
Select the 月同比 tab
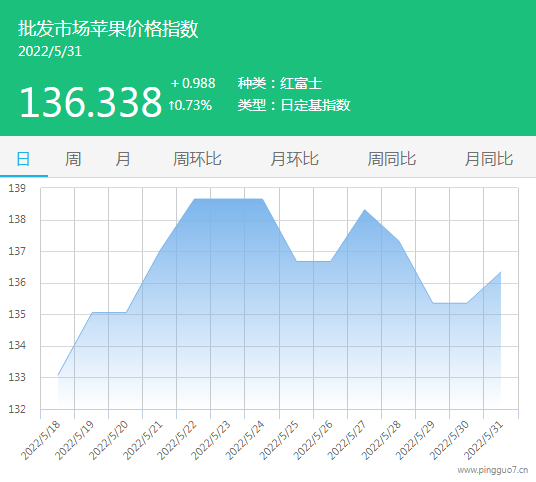489,159
